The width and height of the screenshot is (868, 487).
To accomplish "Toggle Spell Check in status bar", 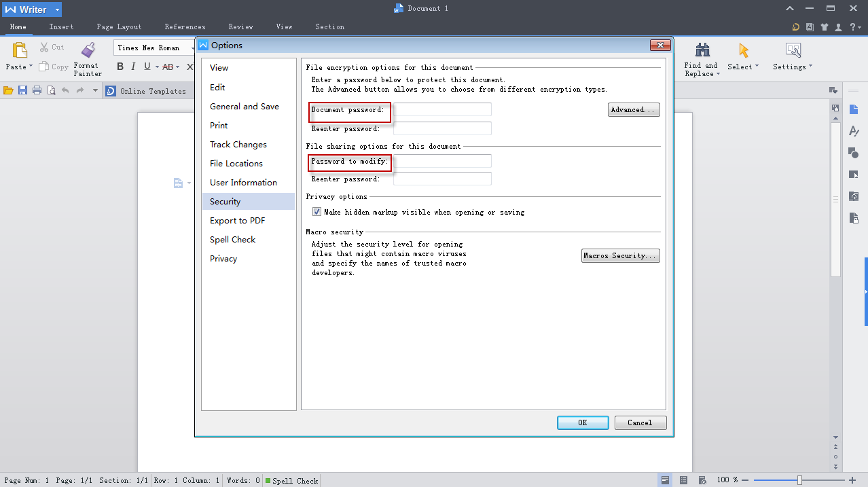I will [x=291, y=481].
